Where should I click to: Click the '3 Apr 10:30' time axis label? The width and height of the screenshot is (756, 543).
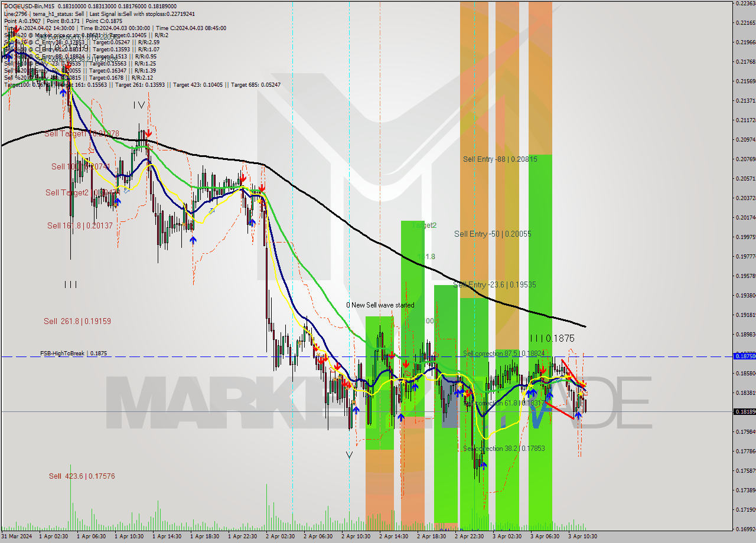tap(582, 537)
